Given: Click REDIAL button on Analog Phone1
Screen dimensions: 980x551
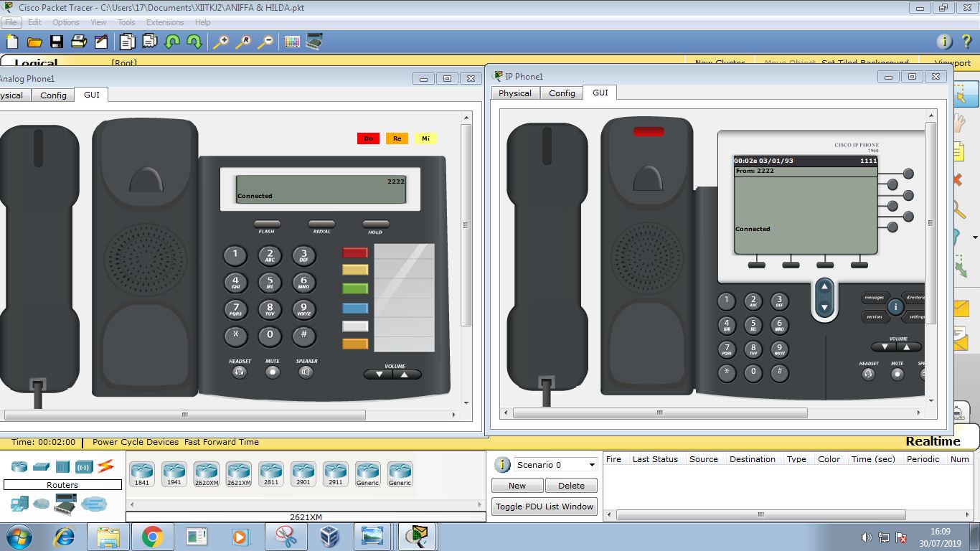Looking at the screenshot, I should coord(321,224).
